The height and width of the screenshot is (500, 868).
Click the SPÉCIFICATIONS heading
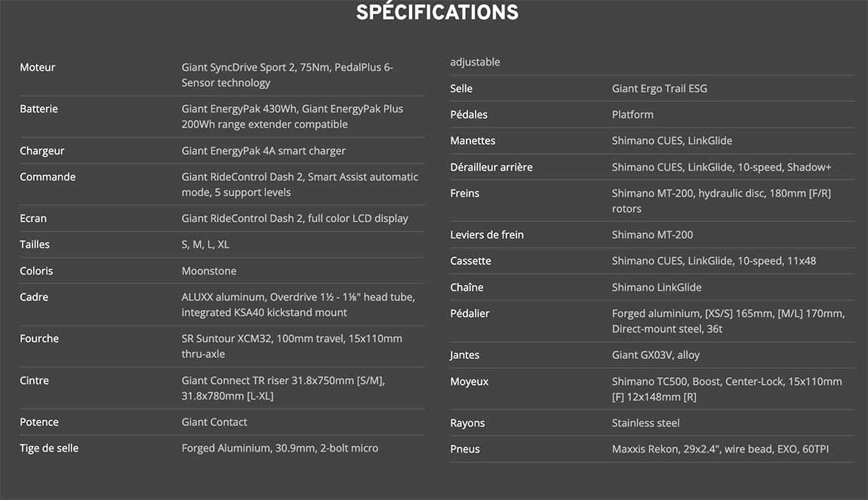click(x=437, y=12)
